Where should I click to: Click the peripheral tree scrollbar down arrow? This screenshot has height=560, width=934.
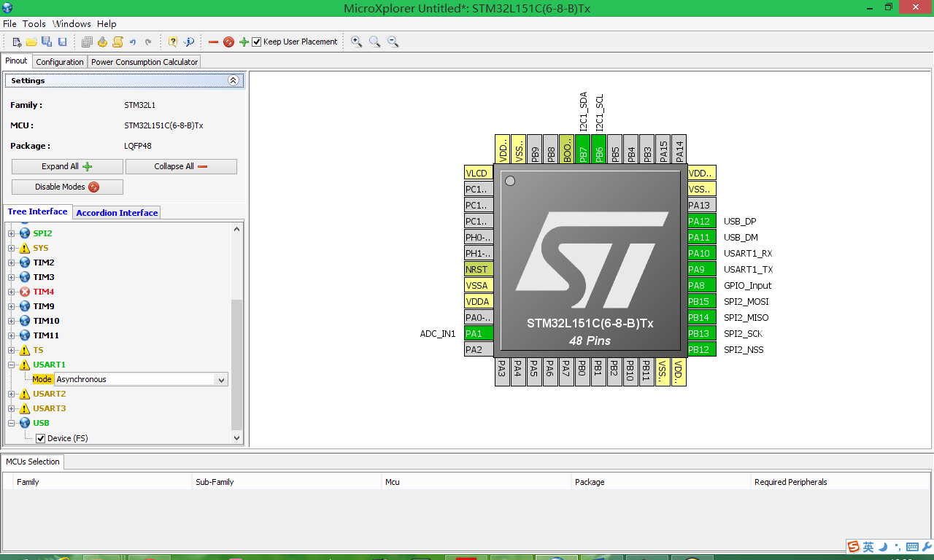pos(236,437)
